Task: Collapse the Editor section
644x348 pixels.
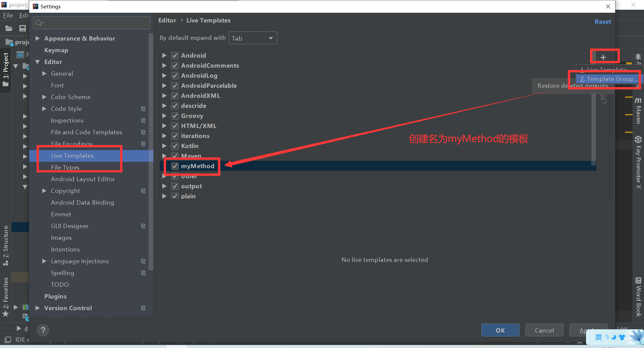Action: point(38,62)
